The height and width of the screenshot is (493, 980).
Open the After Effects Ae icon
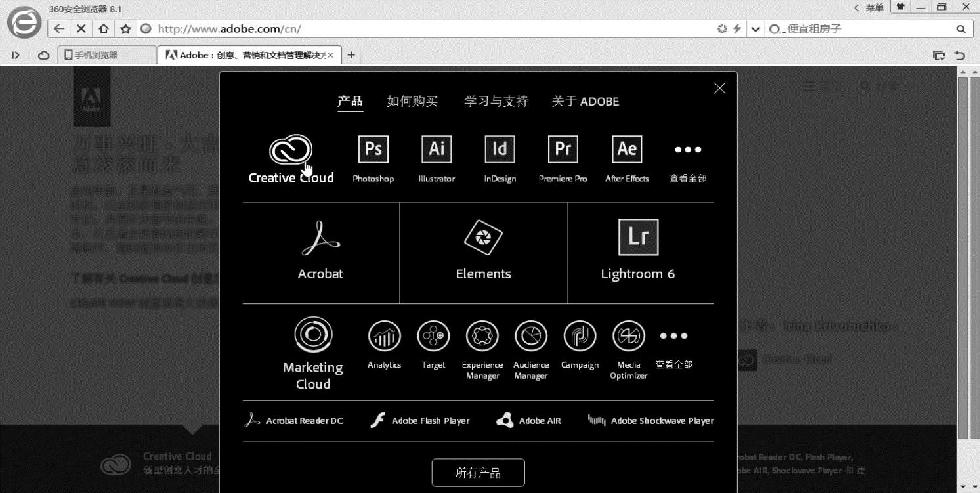(626, 150)
